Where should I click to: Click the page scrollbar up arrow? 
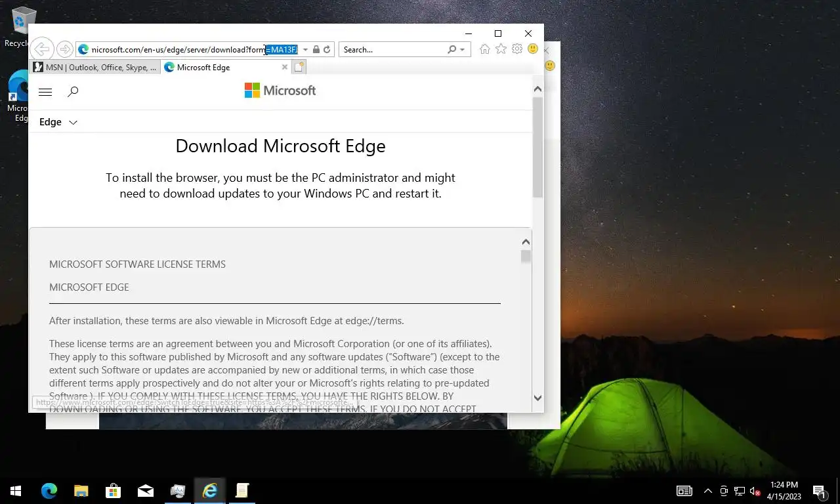(537, 89)
